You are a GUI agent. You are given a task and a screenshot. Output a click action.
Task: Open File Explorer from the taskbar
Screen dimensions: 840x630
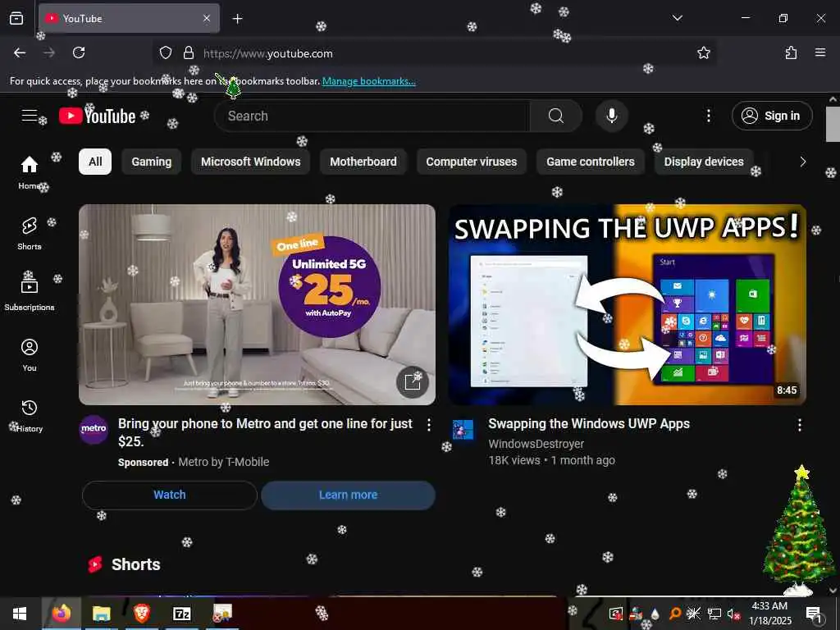click(x=101, y=614)
